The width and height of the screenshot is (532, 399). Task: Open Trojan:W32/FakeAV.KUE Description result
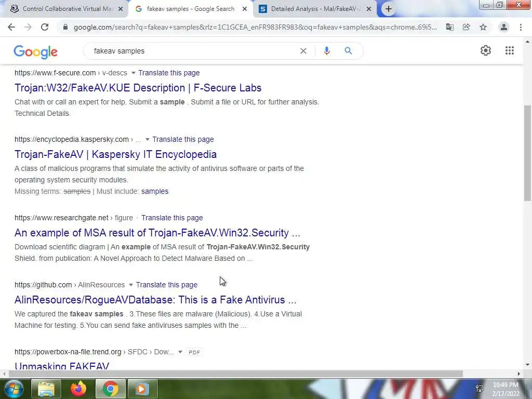(138, 88)
